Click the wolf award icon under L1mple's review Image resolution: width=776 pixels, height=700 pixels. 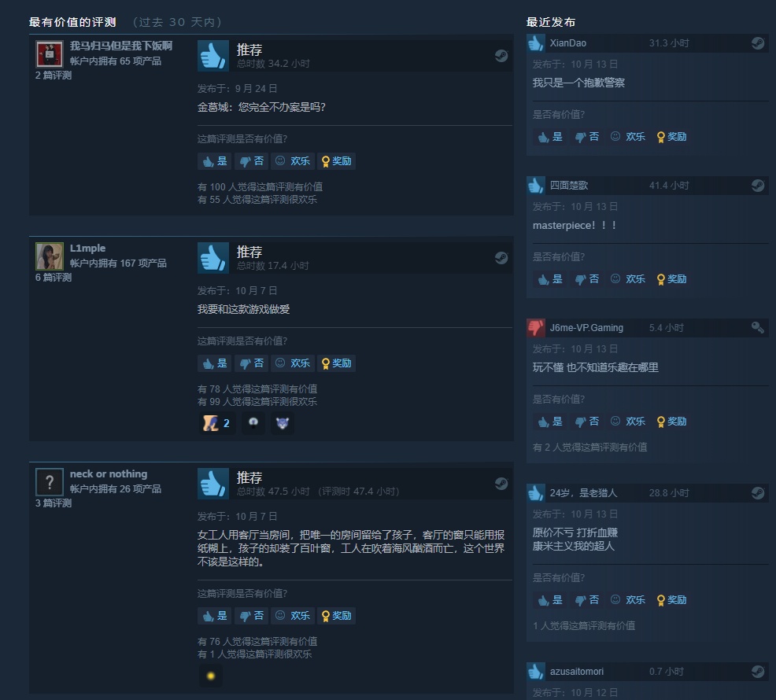(x=283, y=423)
